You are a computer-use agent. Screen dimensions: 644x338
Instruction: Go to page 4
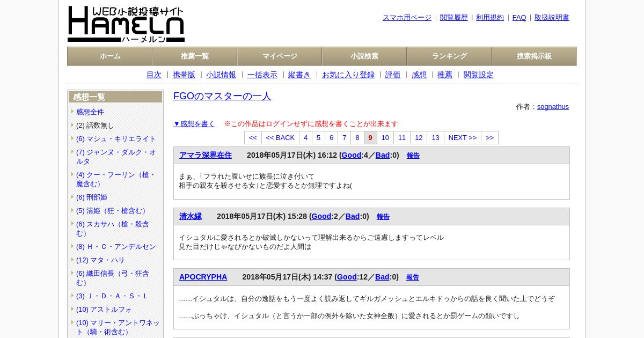click(x=305, y=138)
